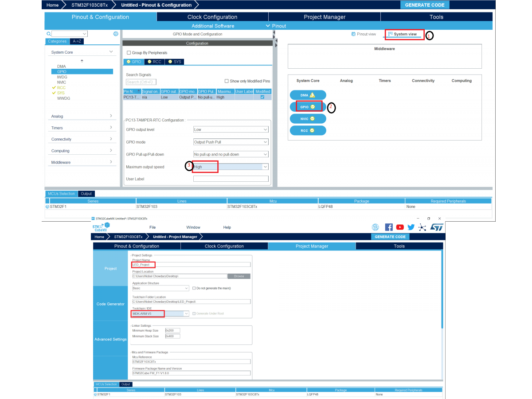Open the GPIO mode dropdown showing Output Push Pull

231,142
